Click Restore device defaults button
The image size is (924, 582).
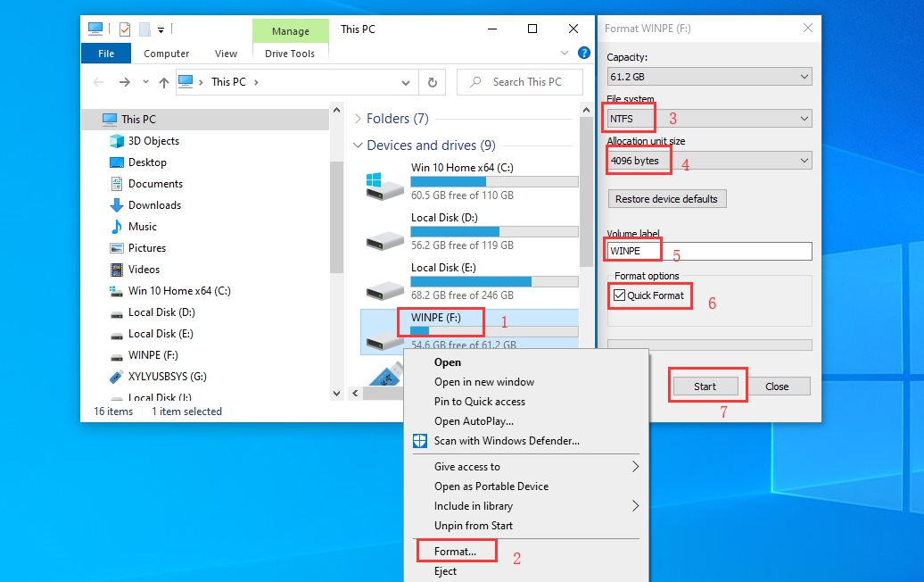pos(666,199)
